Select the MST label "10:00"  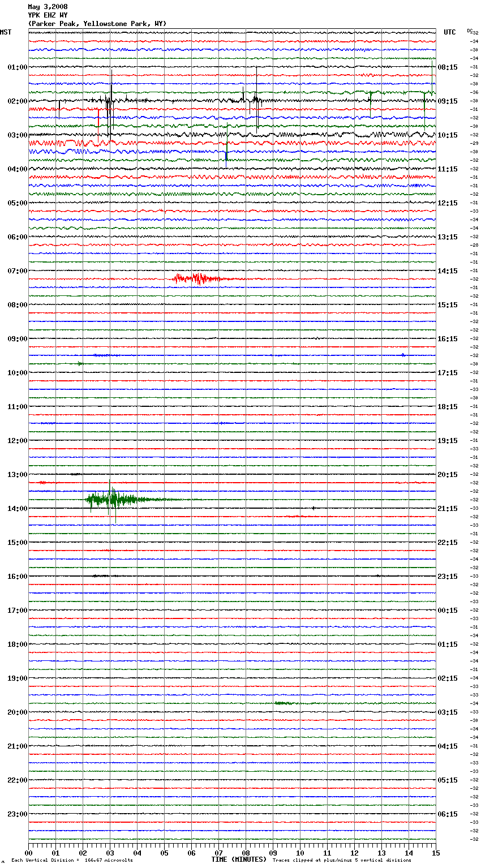[18, 373]
